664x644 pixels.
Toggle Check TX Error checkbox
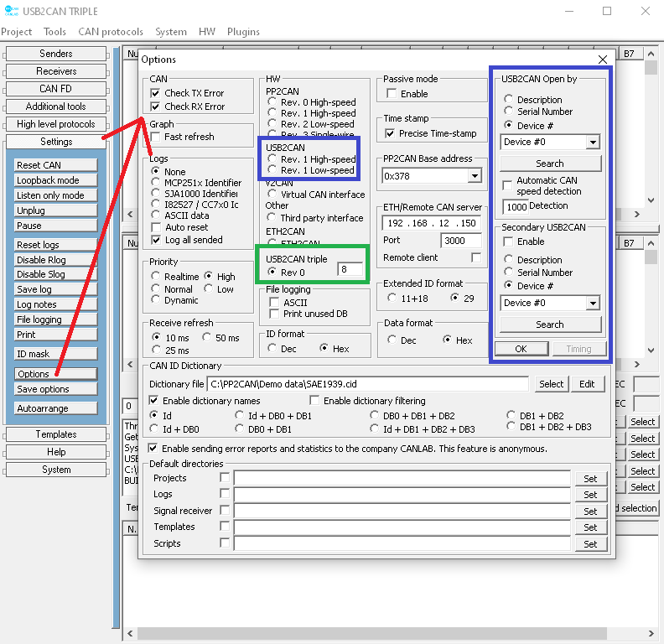tap(155, 93)
